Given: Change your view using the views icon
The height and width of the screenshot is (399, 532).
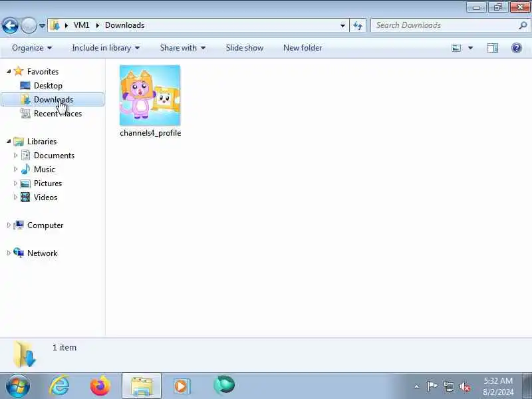Looking at the screenshot, I should point(456,48).
